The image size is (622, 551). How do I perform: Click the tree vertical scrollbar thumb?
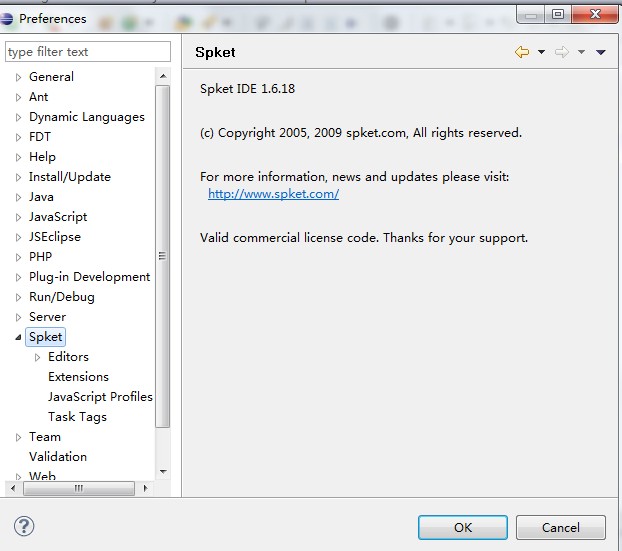coord(163,256)
